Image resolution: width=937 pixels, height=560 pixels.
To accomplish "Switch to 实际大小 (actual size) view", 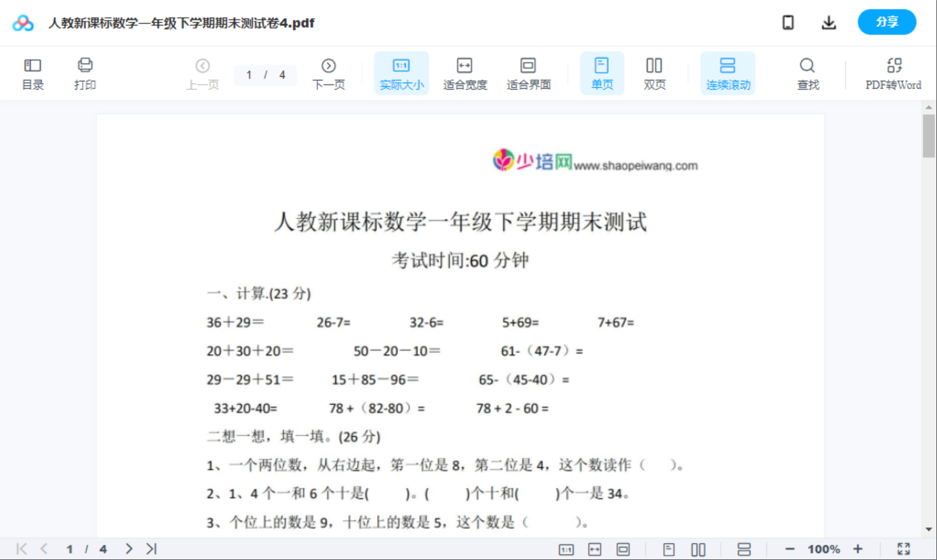I will tap(401, 73).
